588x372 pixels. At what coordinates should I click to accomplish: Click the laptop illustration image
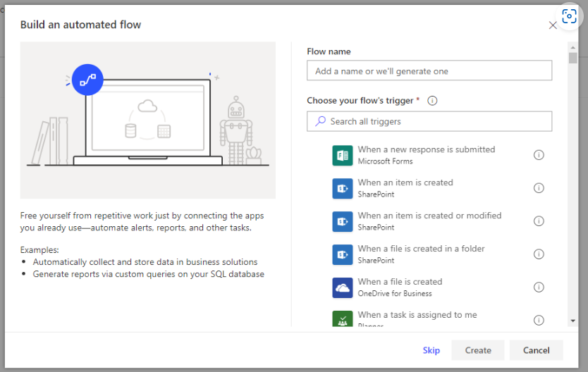pyautogui.click(x=148, y=120)
